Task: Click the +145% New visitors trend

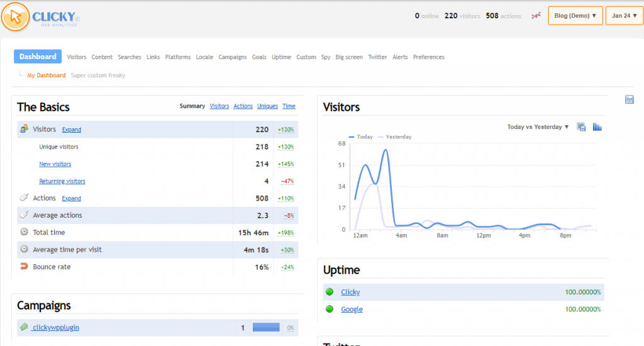Action: [286, 164]
